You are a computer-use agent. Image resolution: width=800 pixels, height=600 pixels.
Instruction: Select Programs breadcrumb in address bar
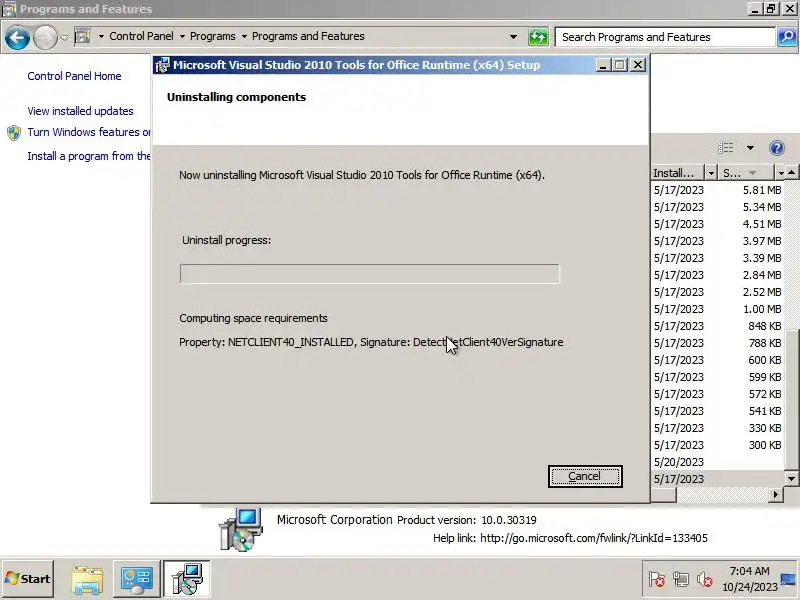click(213, 36)
